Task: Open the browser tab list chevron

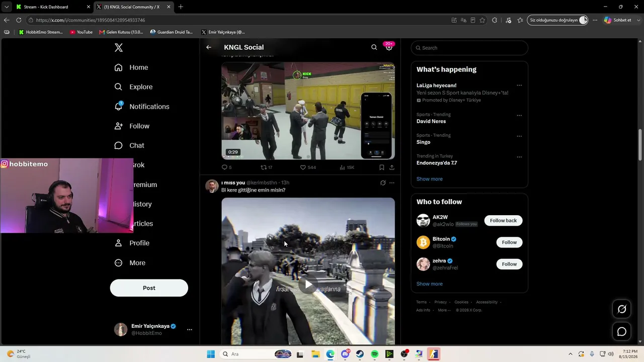Action: pyautogui.click(x=6, y=7)
